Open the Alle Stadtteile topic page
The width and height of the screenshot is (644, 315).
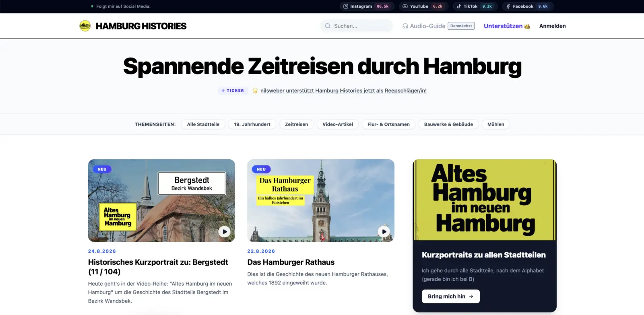click(203, 124)
